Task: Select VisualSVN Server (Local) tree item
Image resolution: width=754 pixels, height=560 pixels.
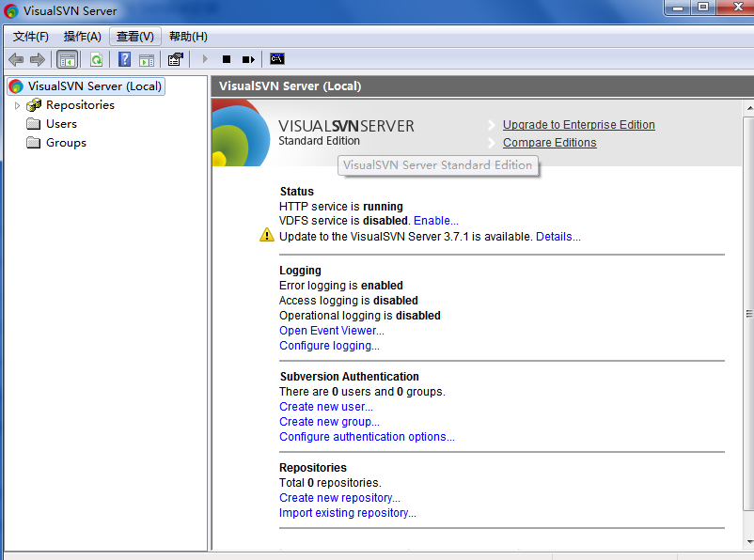Action: [x=86, y=86]
